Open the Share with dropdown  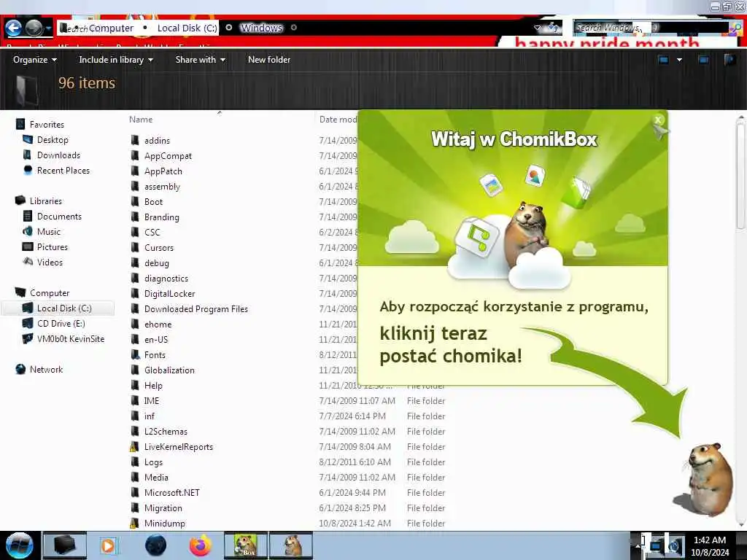[200, 60]
